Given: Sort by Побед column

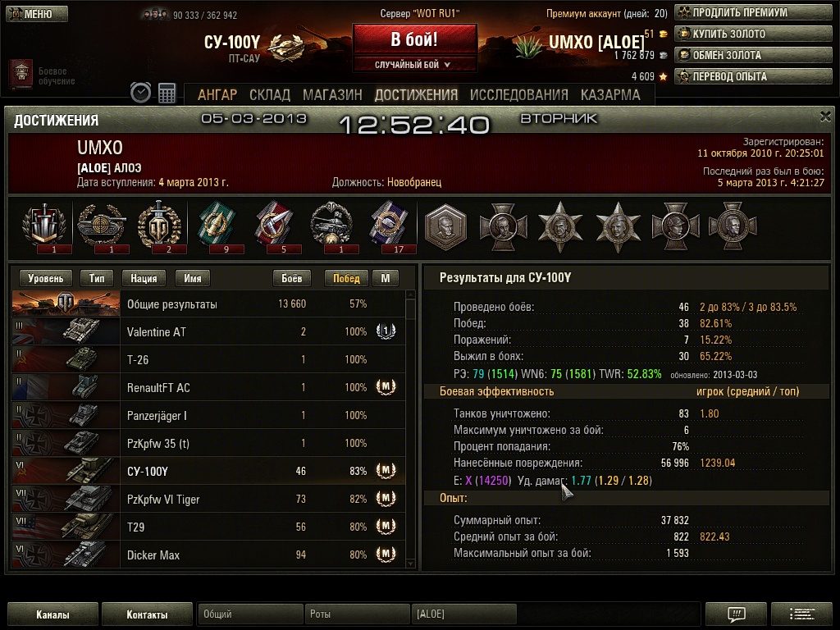Looking at the screenshot, I should click(346, 278).
